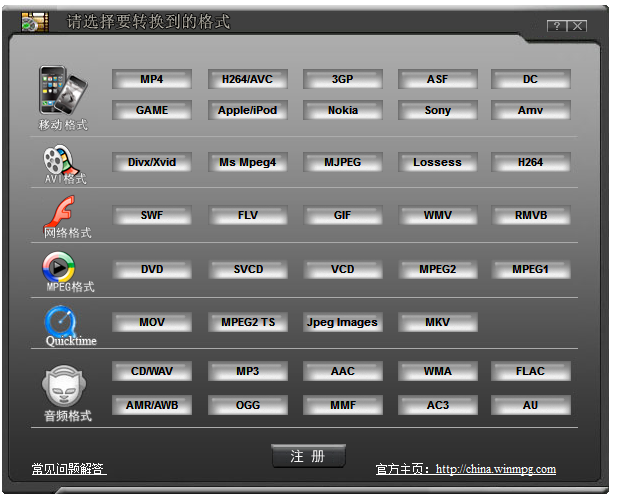Pick the Sony format button

(437, 110)
